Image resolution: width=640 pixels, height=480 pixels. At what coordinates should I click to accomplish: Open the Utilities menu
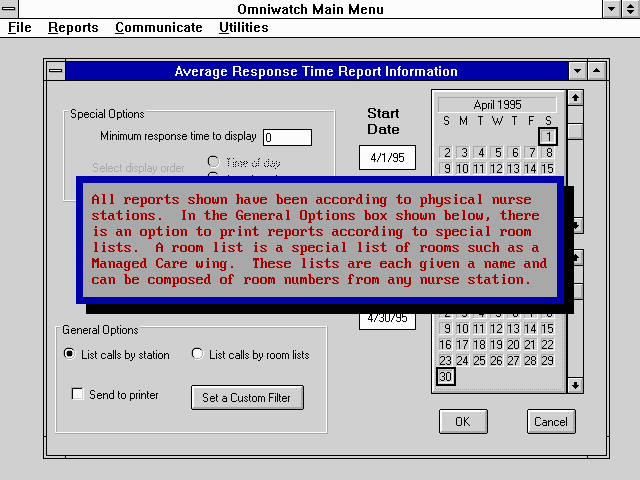click(x=243, y=28)
